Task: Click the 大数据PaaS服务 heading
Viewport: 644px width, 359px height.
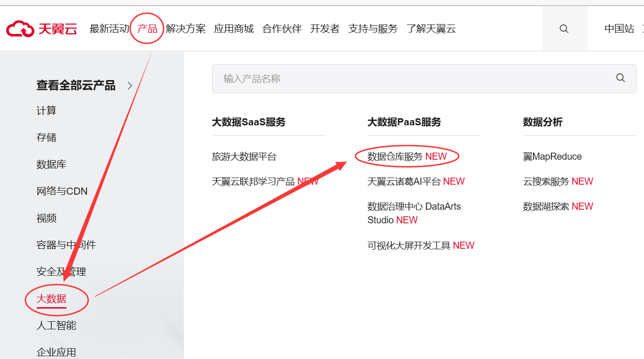Action: point(405,122)
